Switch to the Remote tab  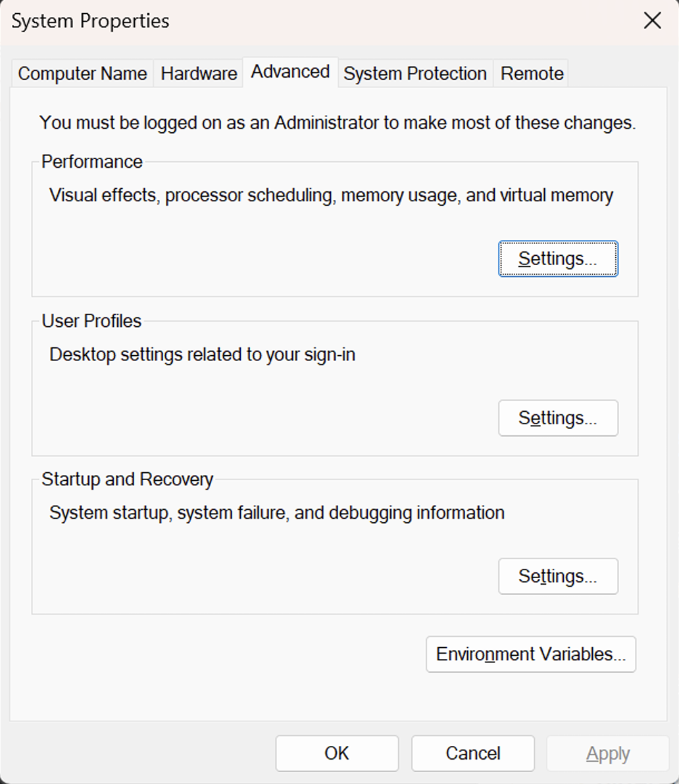[532, 73]
